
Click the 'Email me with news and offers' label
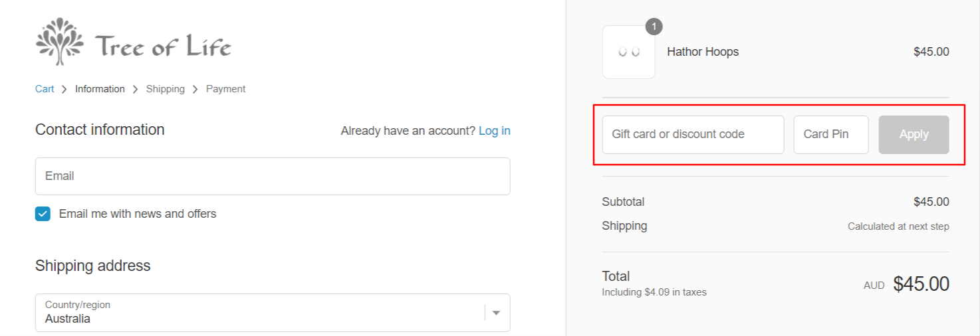tap(138, 214)
